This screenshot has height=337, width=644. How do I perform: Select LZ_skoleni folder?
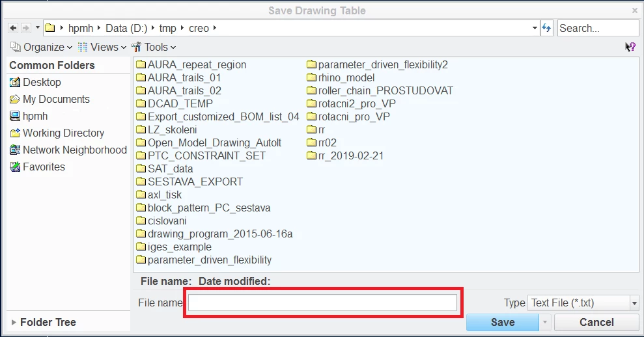167,129
